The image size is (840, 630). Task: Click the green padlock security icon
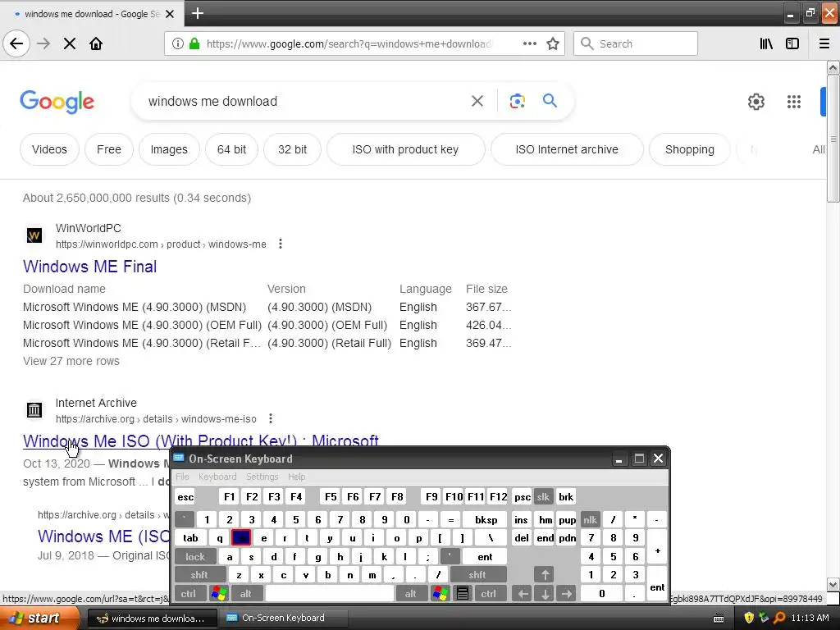[x=194, y=43]
